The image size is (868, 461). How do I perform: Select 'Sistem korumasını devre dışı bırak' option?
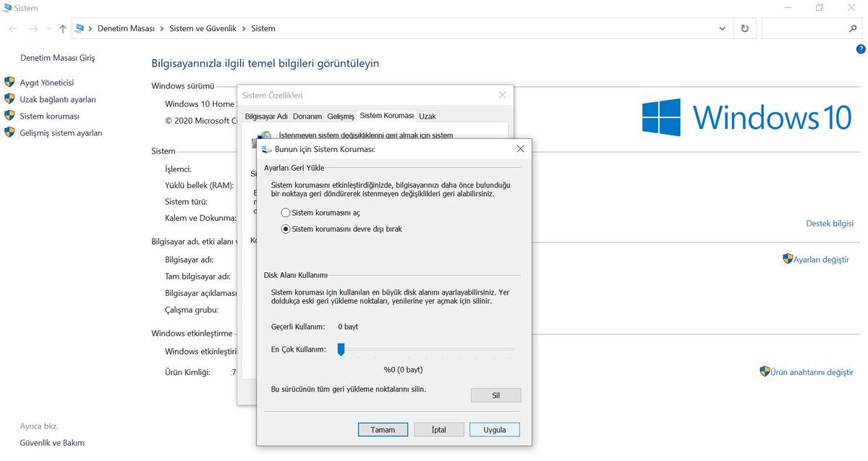point(286,229)
